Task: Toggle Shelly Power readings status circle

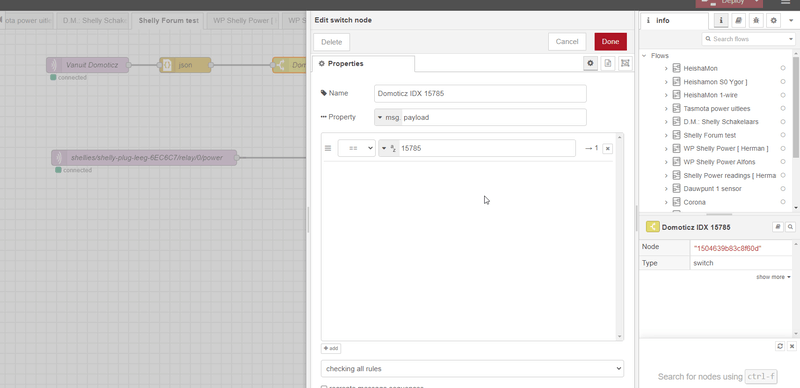Action: pyautogui.click(x=783, y=175)
